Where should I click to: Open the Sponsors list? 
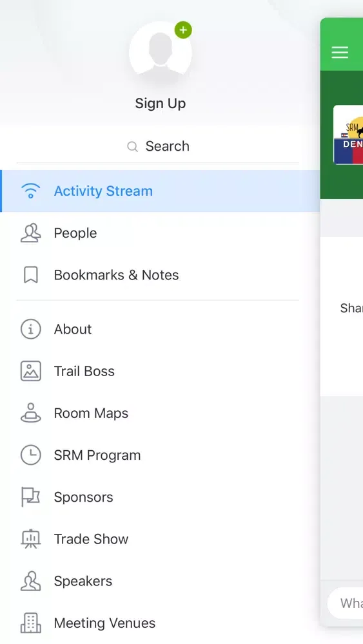pos(160,497)
